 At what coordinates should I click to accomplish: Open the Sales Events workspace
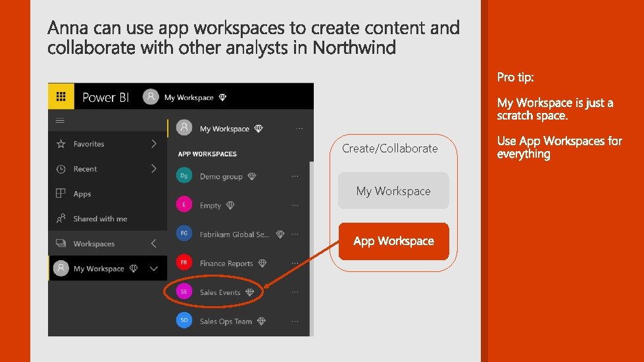click(238, 292)
